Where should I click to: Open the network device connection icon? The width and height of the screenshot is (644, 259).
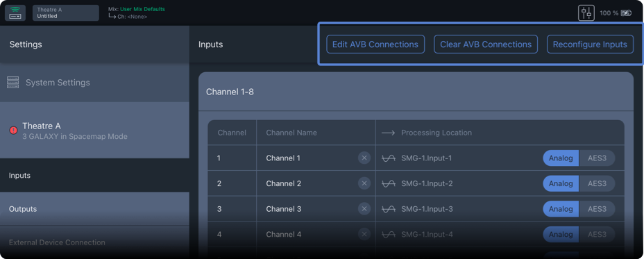[15, 12]
